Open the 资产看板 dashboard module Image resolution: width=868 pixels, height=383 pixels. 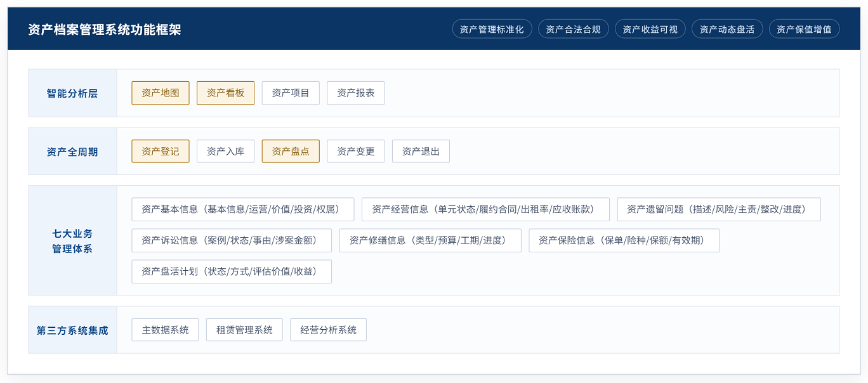click(x=225, y=93)
